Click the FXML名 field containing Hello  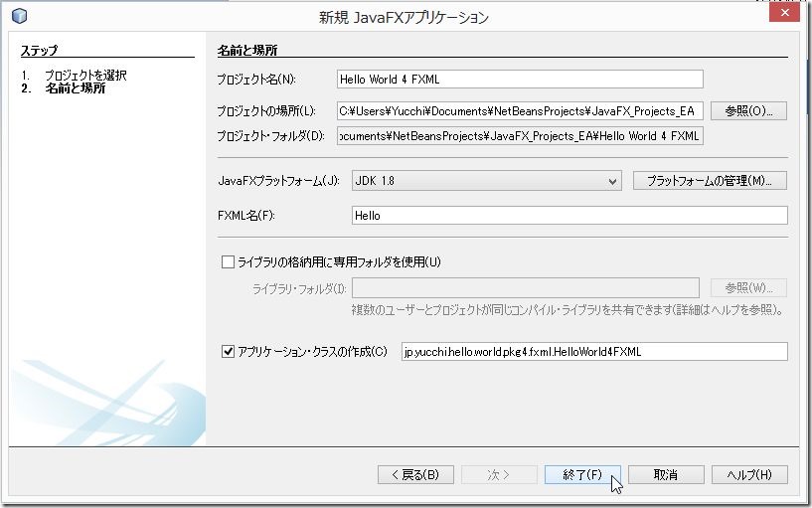point(569,216)
